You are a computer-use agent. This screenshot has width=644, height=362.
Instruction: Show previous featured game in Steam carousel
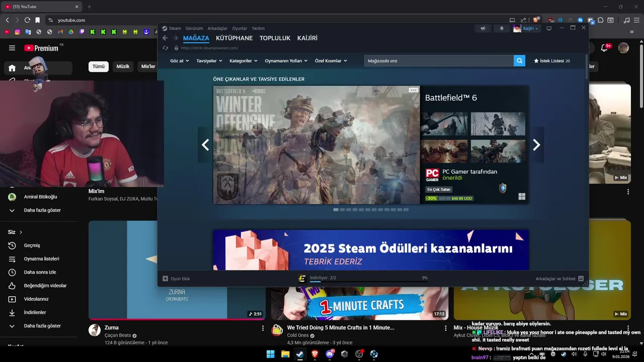point(205,145)
